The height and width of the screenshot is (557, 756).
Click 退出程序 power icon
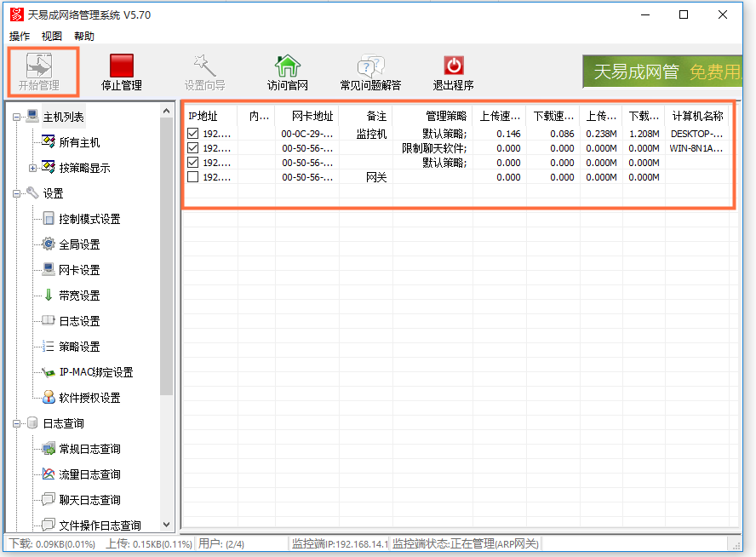coord(453,66)
